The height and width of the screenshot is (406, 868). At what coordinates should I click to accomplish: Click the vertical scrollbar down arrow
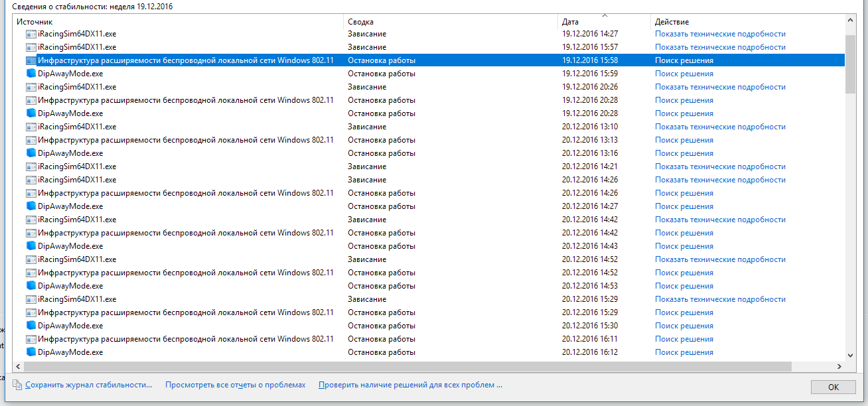pyautogui.click(x=850, y=355)
